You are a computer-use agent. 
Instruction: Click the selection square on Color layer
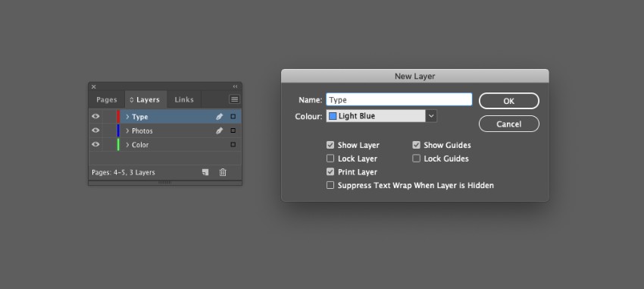coord(233,145)
